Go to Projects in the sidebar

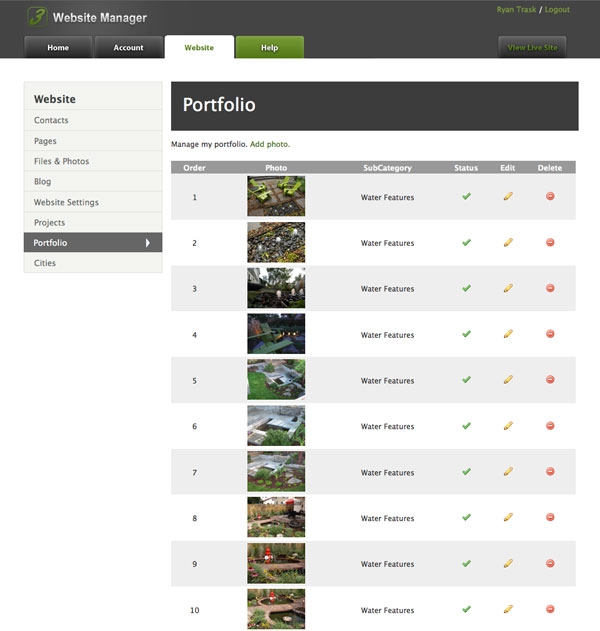93,222
